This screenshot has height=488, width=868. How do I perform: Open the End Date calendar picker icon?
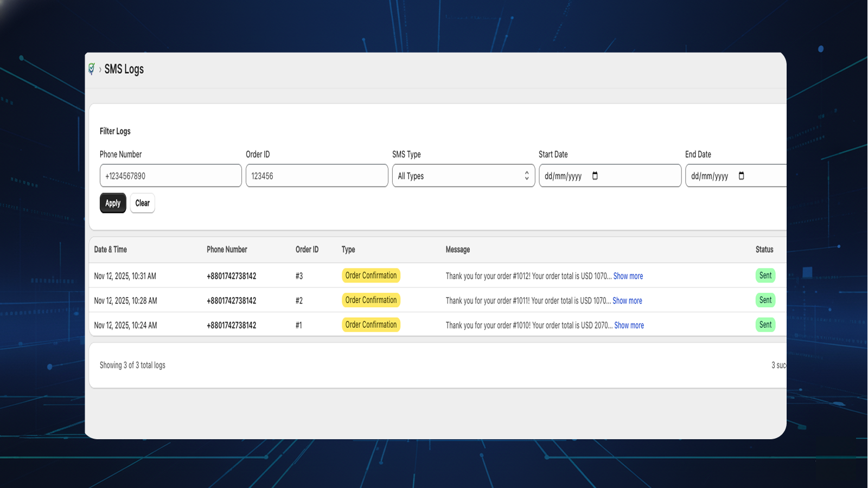coord(742,176)
